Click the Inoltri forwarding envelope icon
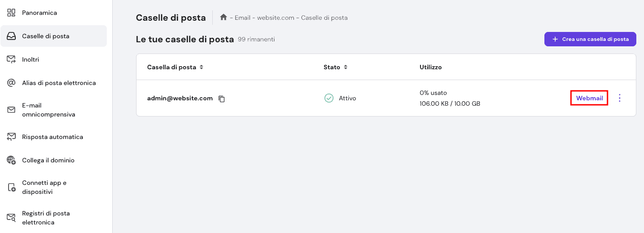Image resolution: width=644 pixels, height=233 pixels. coord(11,59)
